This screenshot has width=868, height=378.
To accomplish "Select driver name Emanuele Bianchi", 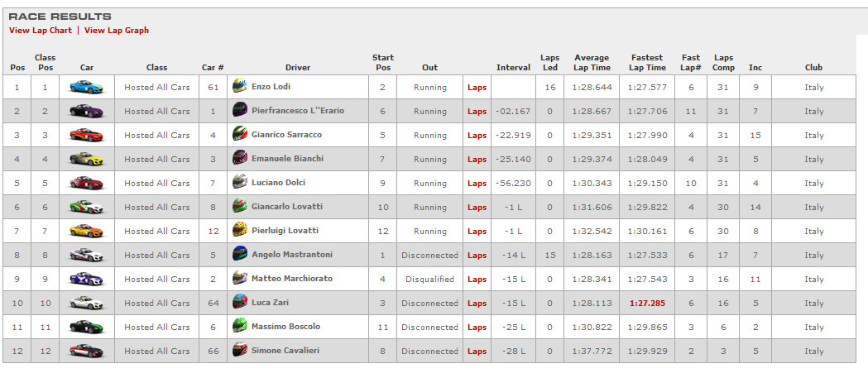I will point(287,158).
